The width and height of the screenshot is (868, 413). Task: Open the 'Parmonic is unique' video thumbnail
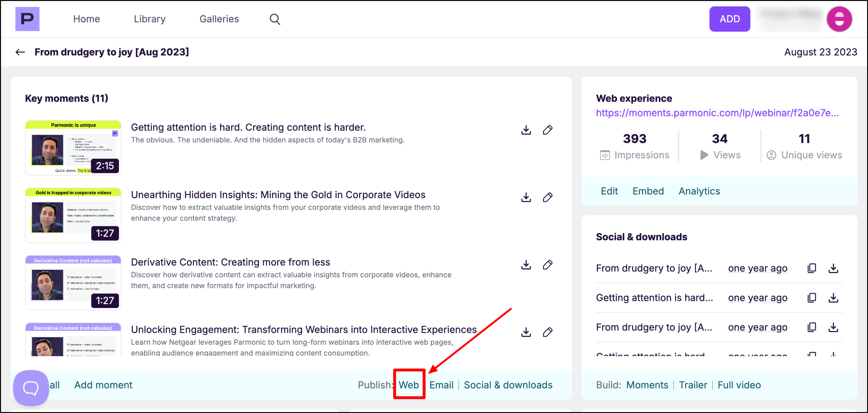pos(73,148)
